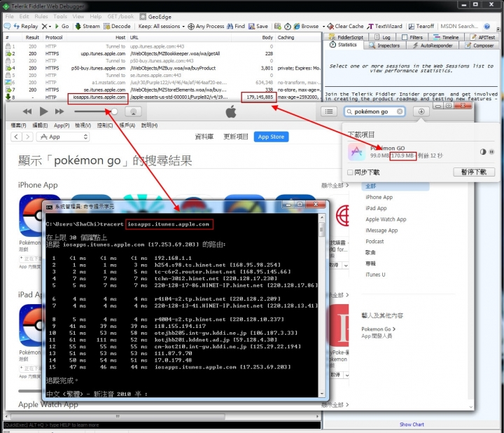Click the Show Chart link
The width and height of the screenshot is (504, 433).
(412, 425)
